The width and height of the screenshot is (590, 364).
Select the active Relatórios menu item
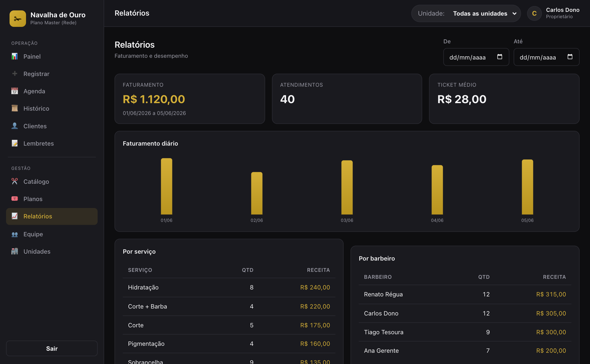(x=52, y=216)
